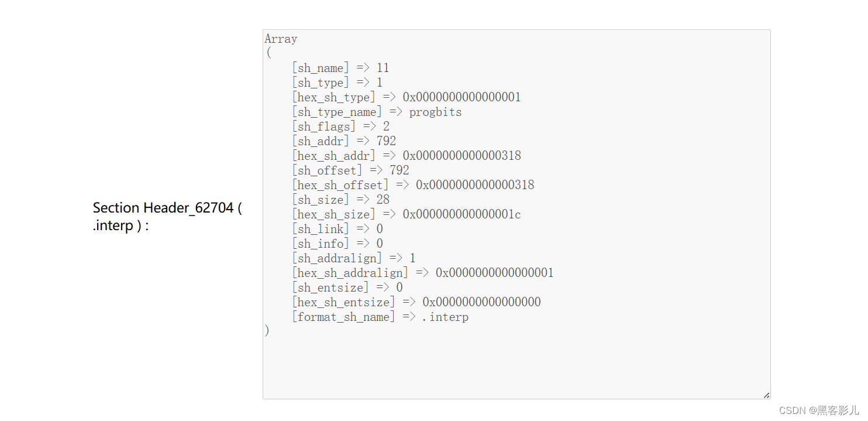Screen dimensions: 868x421
Task: Click the sh_addr => 792 line
Action: pos(344,142)
